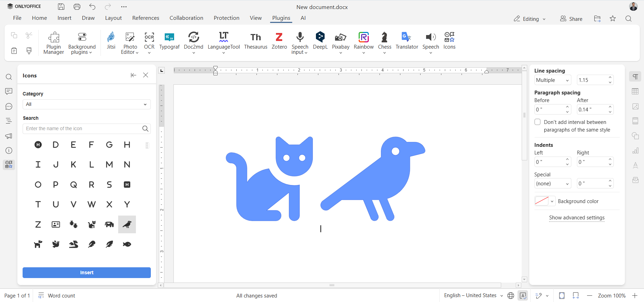Enable don't add interval between paragraphs checkbox
The width and height of the screenshot is (644, 302).
[538, 122]
